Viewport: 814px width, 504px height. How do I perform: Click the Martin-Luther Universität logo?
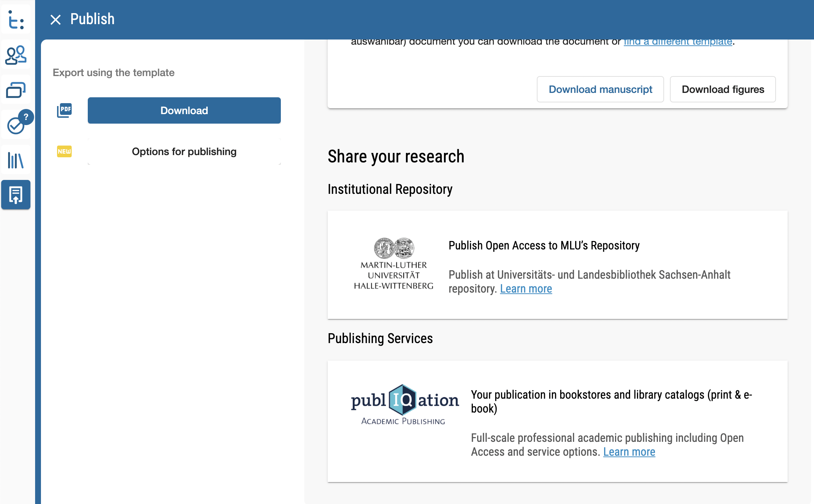393,264
